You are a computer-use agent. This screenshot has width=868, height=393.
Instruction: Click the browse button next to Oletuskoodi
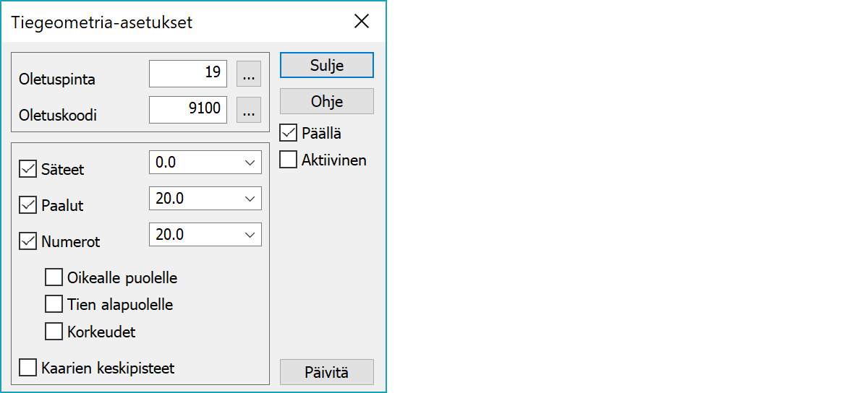(x=248, y=111)
